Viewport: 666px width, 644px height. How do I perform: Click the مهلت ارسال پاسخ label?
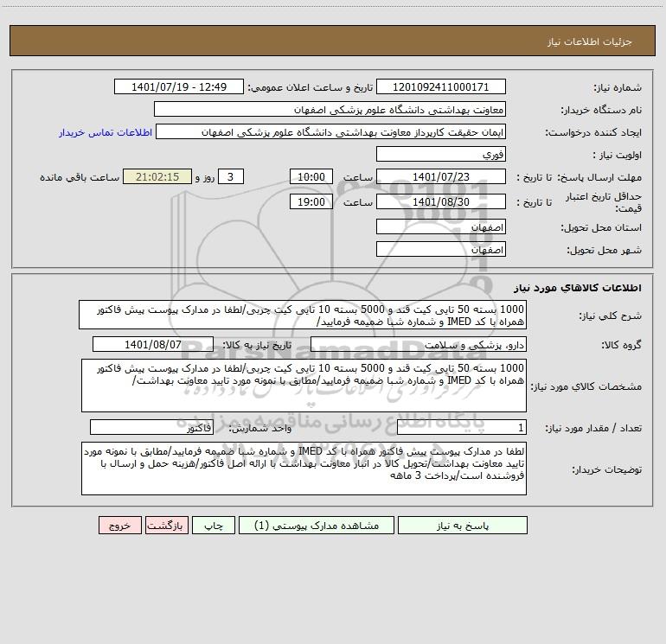(599, 177)
